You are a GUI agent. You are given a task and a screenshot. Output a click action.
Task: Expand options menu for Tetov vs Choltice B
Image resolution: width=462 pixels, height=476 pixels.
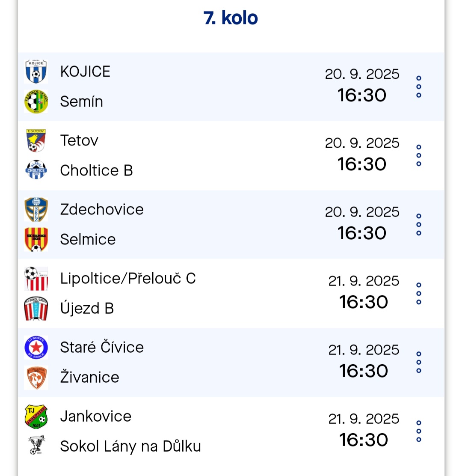click(419, 155)
